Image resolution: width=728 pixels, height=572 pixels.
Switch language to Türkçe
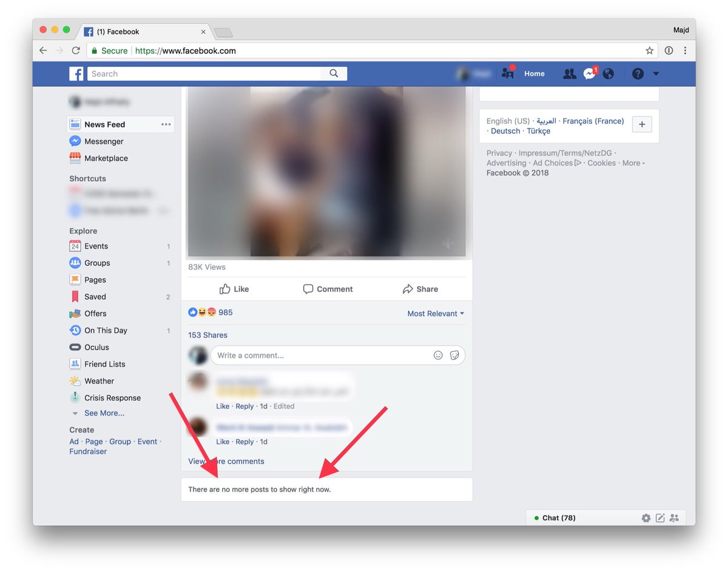coord(538,131)
